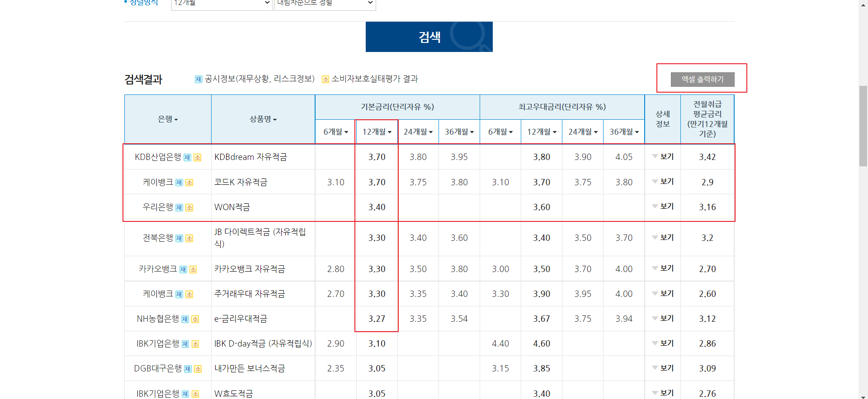The image size is (868, 399).
Task: Sort by 최고우대금리 6개월 column
Action: [500, 132]
